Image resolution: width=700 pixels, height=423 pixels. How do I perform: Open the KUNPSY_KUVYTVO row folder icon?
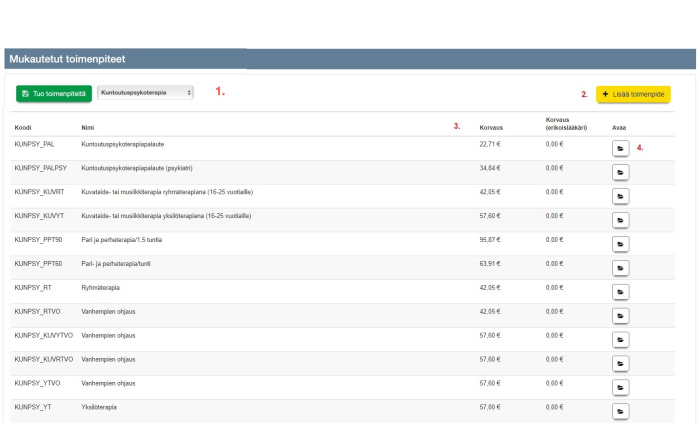tap(620, 340)
